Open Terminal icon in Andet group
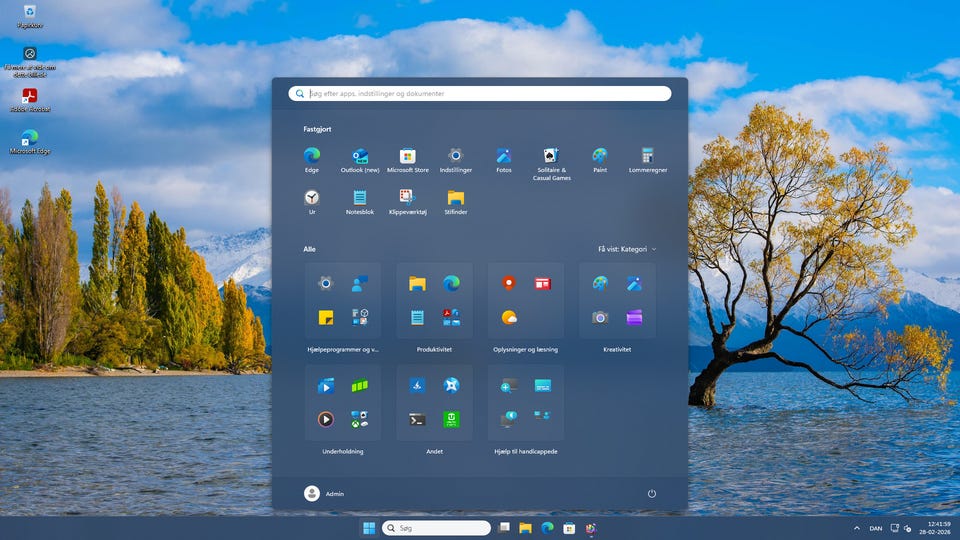This screenshot has height=540, width=960. [x=418, y=419]
